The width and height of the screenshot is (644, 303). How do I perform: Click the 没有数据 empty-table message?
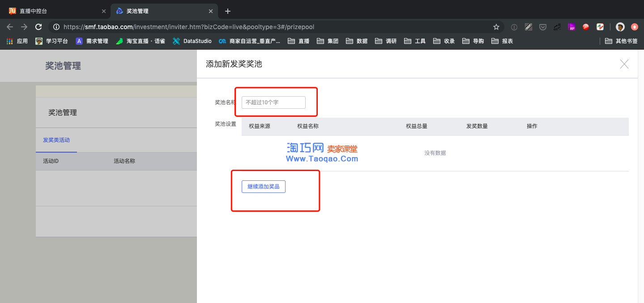click(435, 153)
